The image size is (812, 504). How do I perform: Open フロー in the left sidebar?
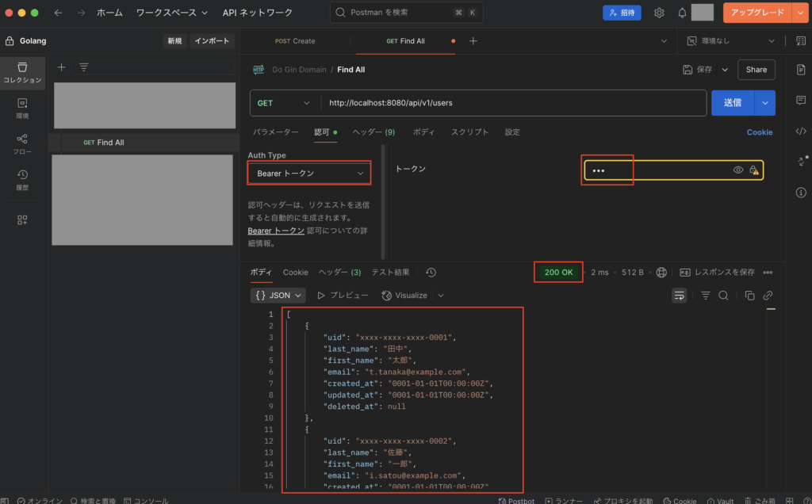22,144
